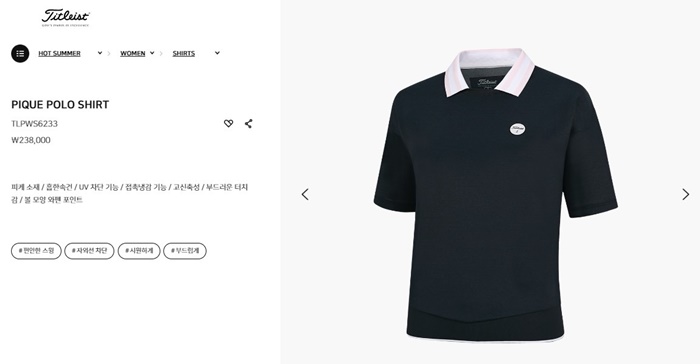Show the previous product image with left arrow
This screenshot has height=364, width=700.
(305, 194)
